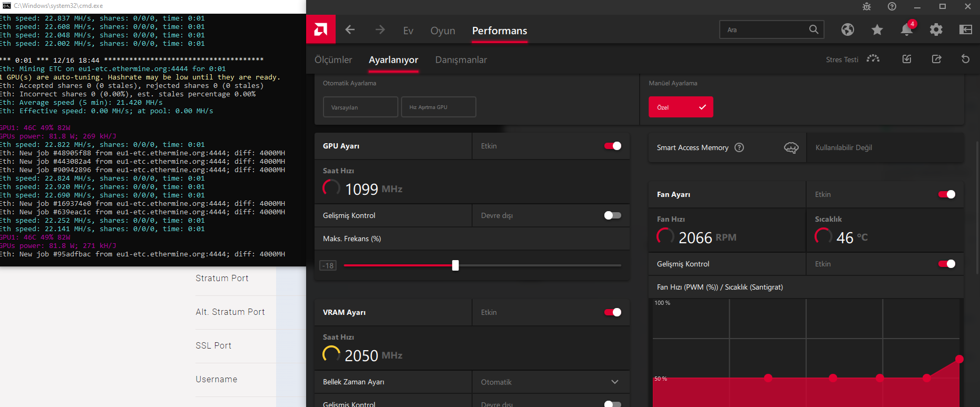Viewport: 980px width, 407px height.
Task: Click the cmd.exe window title icon
Action: (x=6, y=6)
